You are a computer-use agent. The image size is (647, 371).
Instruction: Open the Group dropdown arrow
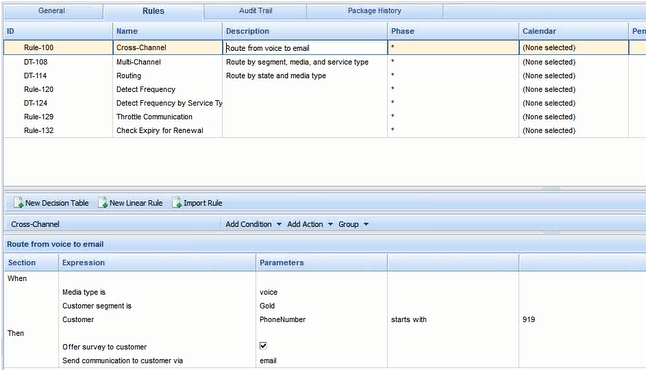[366, 224]
